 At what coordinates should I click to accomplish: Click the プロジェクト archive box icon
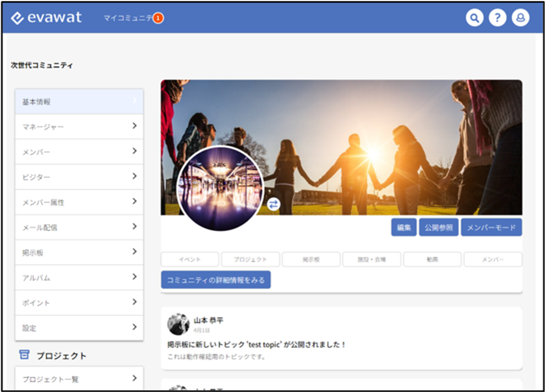click(x=24, y=355)
